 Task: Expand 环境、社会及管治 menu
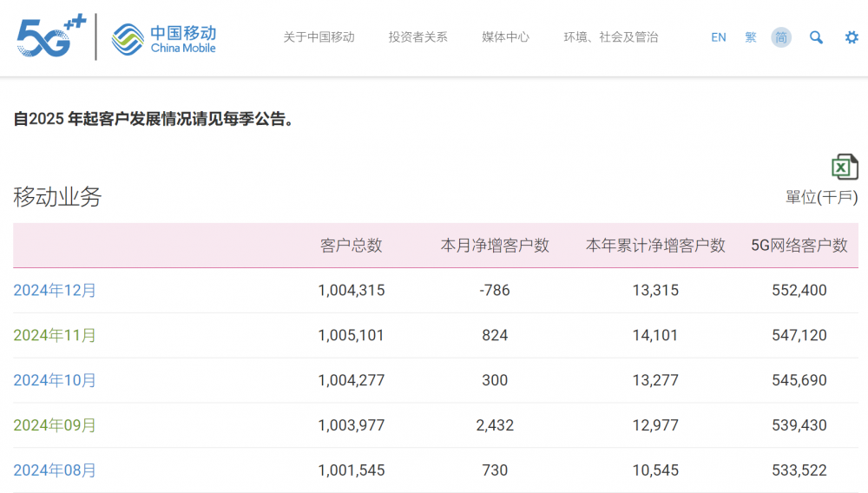611,37
